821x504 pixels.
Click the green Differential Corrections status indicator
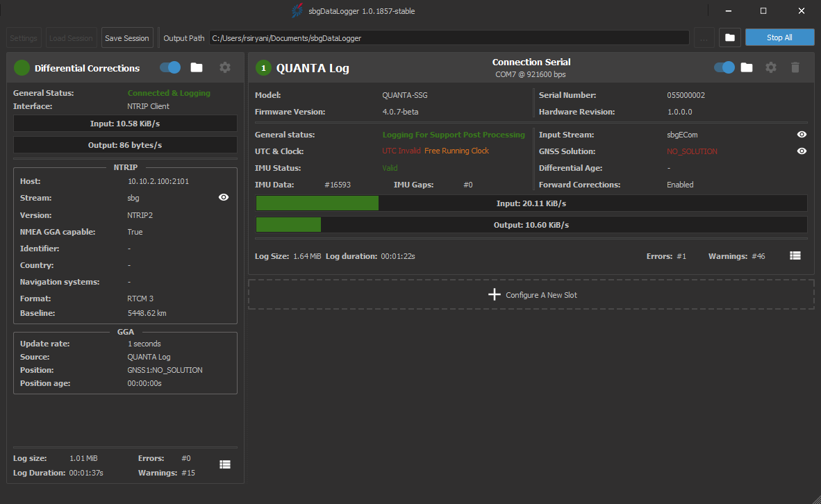pos(22,67)
